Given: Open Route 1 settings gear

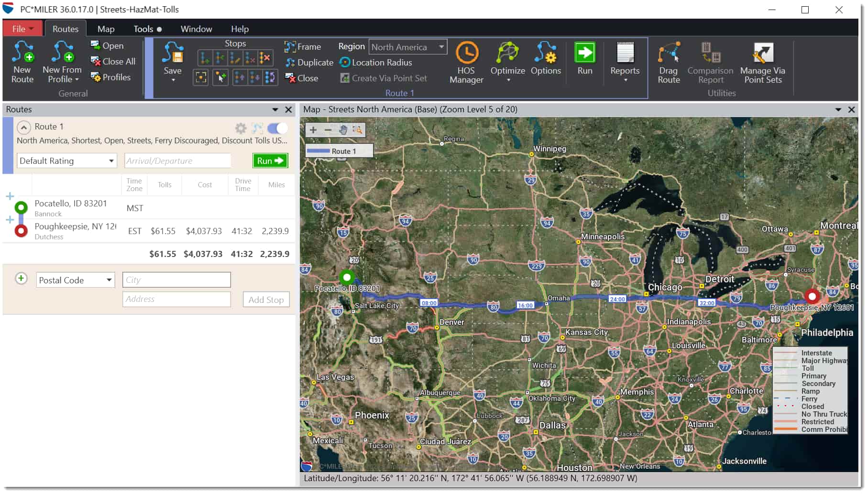Looking at the screenshot, I should [x=242, y=128].
